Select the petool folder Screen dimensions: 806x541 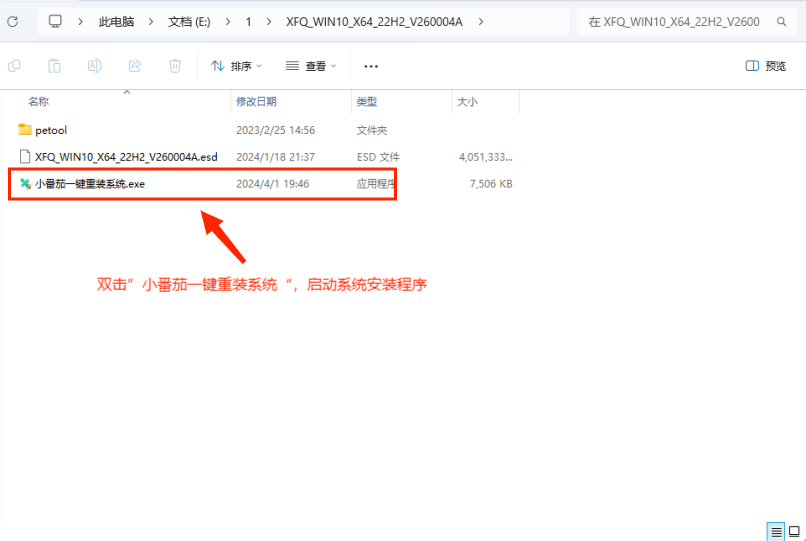click(50, 130)
